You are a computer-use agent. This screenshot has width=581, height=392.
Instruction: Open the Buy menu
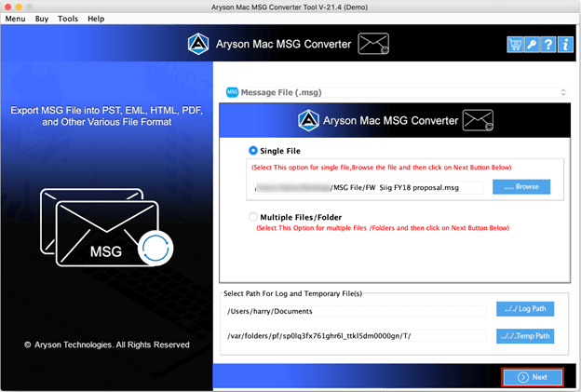(x=42, y=19)
